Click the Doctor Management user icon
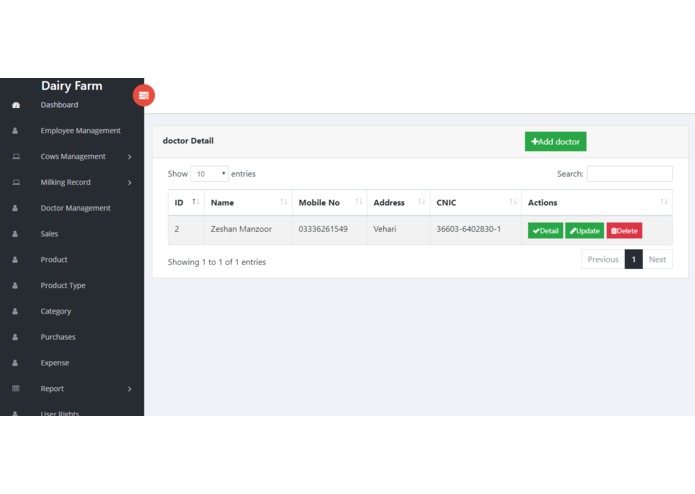695x494 pixels. 15,208
